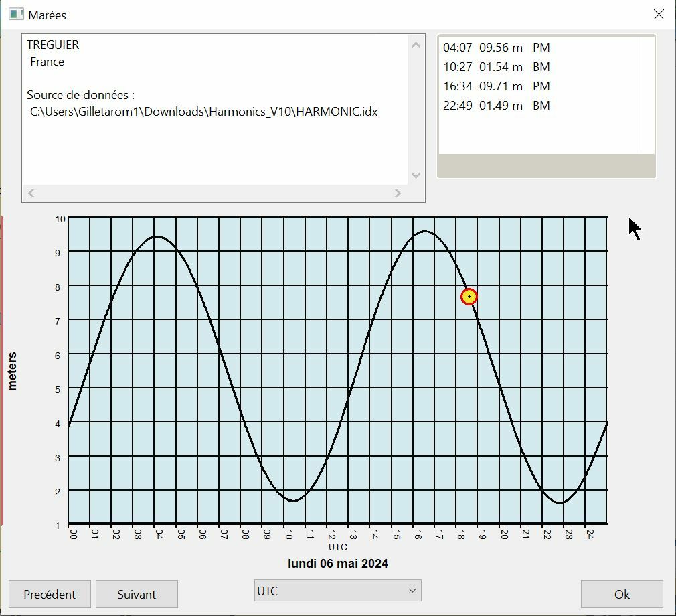Click the HARMONIC.idx data source path
Screen dimensions: 676x616
204,112
